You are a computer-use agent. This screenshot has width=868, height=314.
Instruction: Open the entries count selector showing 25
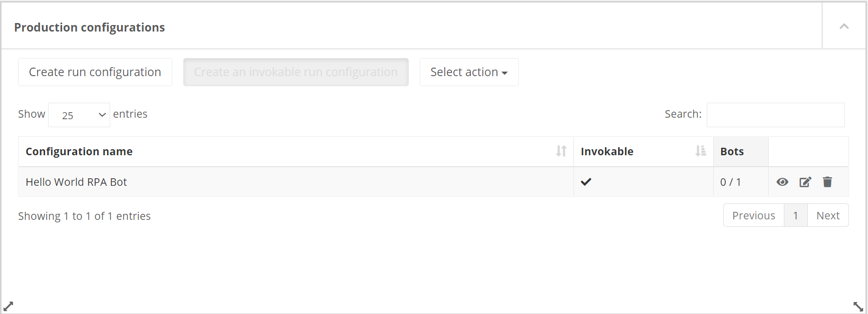click(79, 115)
